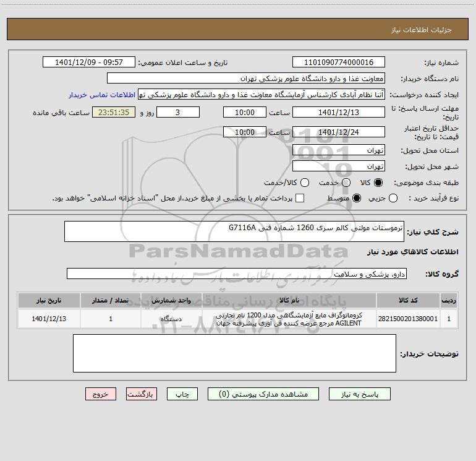This screenshot has width=476, height=461.
Task: Select the کالا/خدمت radio button
Action: tap(305, 183)
